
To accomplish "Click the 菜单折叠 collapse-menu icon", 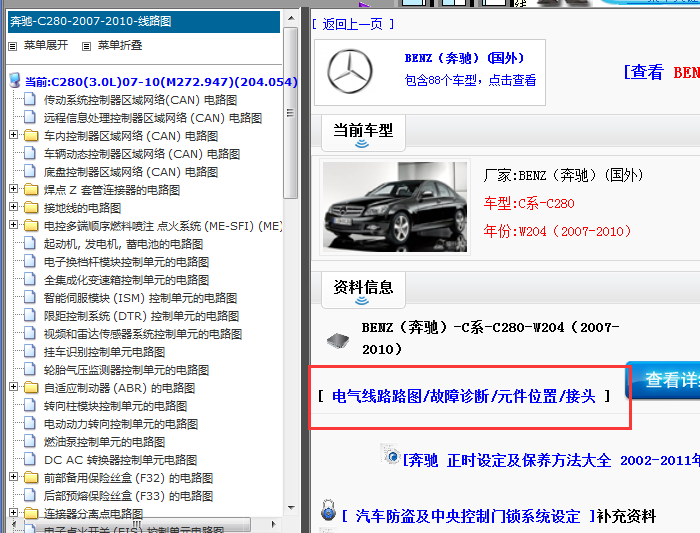I will click(87, 46).
